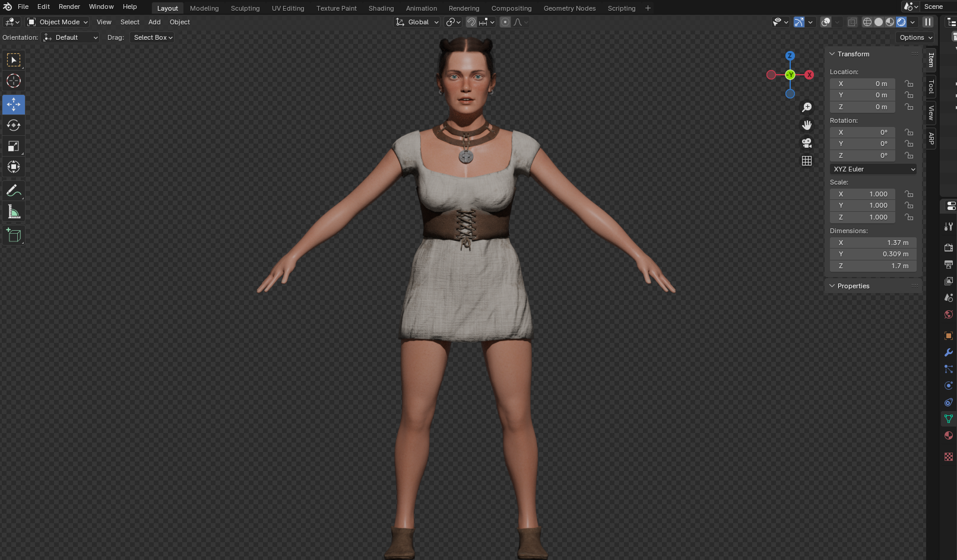Image resolution: width=957 pixels, height=560 pixels.
Task: Select the Measure tool
Action: click(x=13, y=212)
